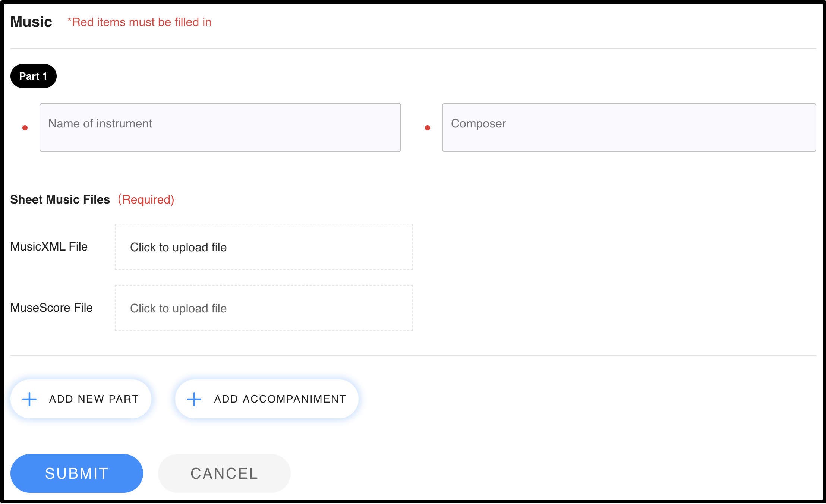Image resolution: width=826 pixels, height=504 pixels.
Task: Click the Music title
Action: point(31,22)
